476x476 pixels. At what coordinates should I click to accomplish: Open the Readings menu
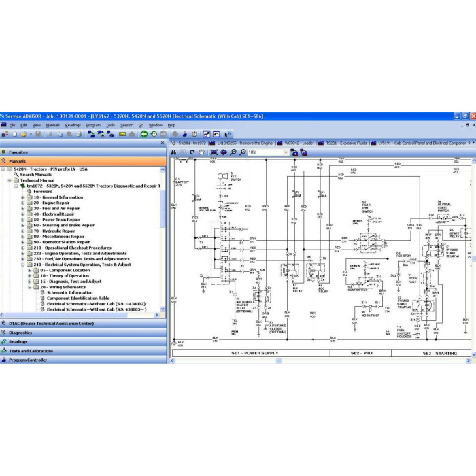click(x=73, y=125)
